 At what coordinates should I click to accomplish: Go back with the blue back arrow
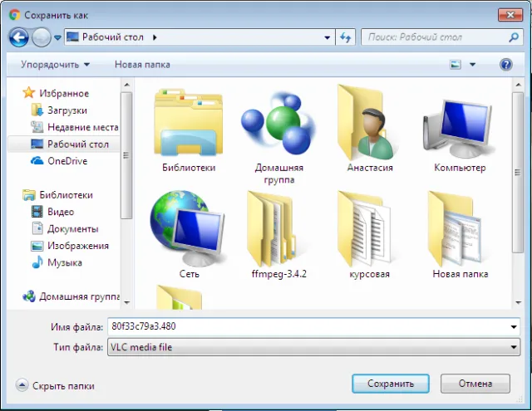click(18, 37)
